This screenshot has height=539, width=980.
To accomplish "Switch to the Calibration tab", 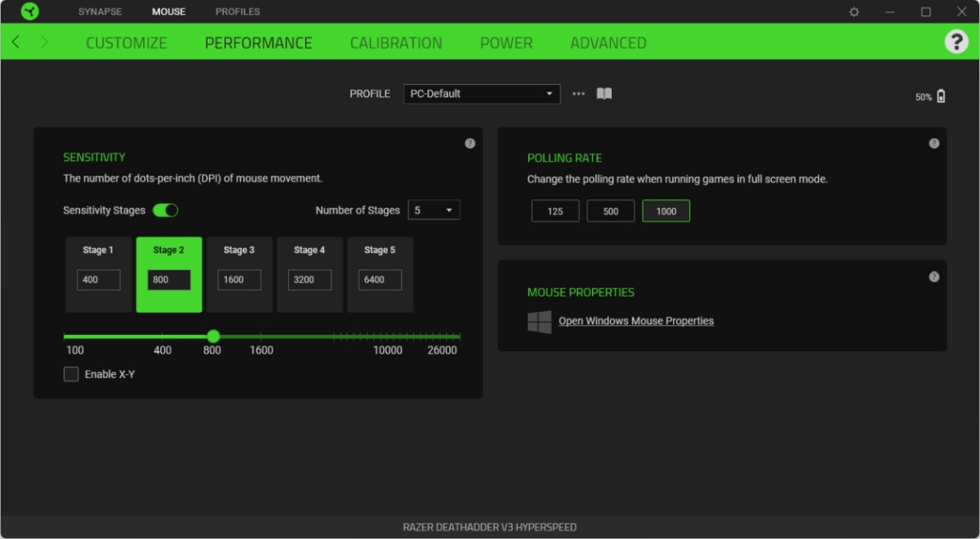I will point(396,42).
